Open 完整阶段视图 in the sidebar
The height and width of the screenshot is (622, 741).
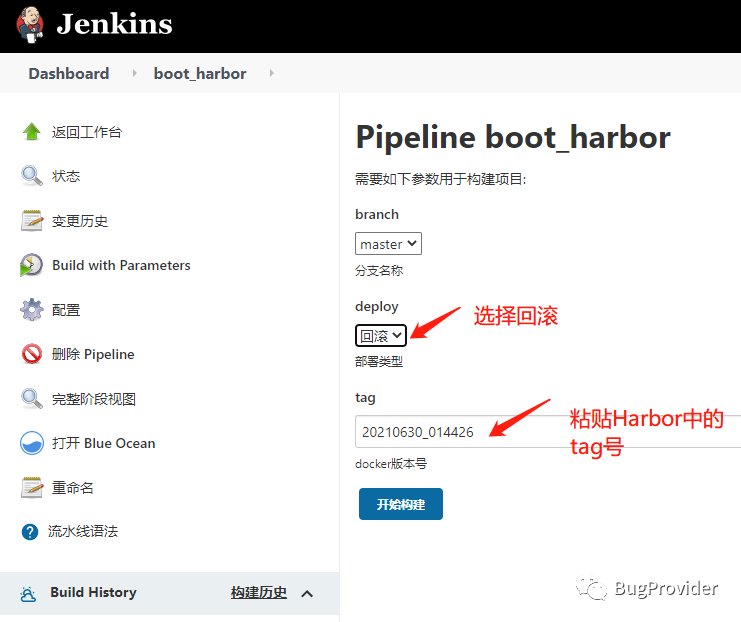coord(94,399)
